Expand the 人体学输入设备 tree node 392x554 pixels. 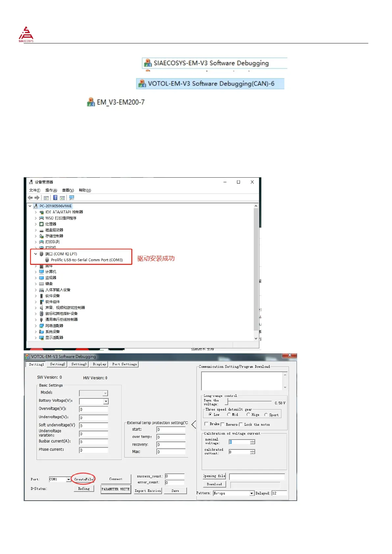pyautogui.click(x=36, y=290)
